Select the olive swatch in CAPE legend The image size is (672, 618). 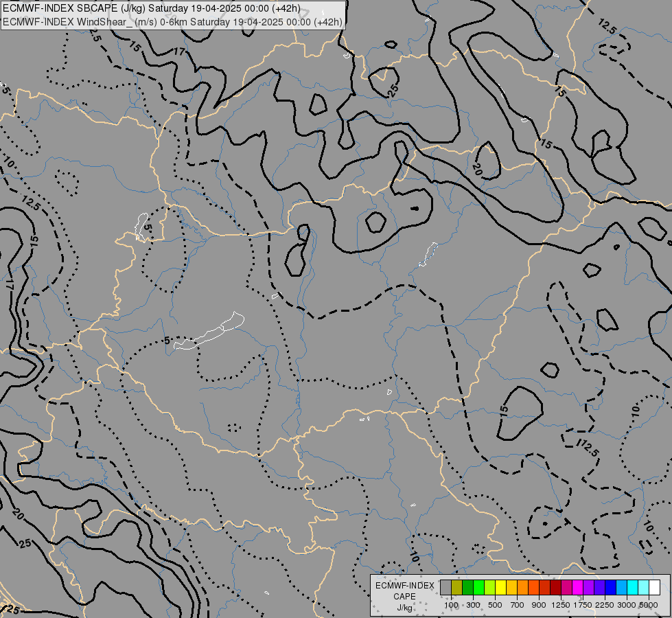click(457, 587)
